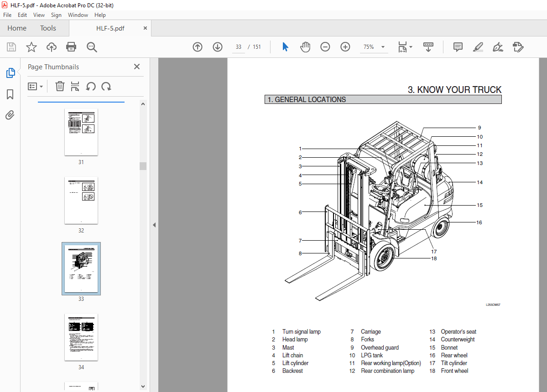Viewport: 547px width, 392px height.
Task: Select the page 33 thumbnail
Action: (x=81, y=268)
